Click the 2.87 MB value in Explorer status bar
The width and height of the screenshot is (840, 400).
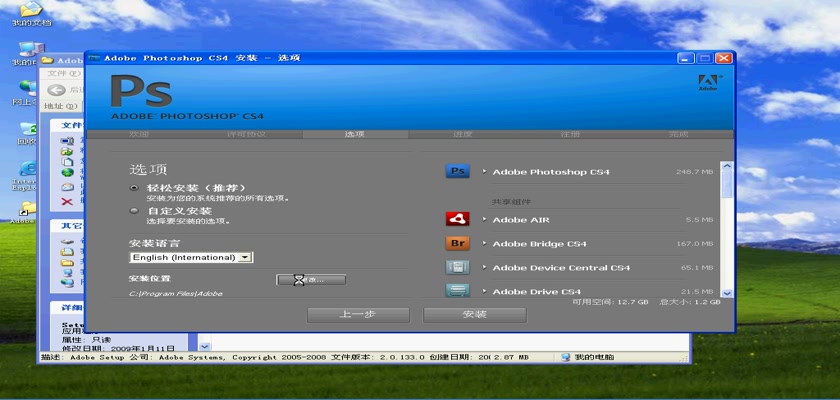[x=511, y=357]
